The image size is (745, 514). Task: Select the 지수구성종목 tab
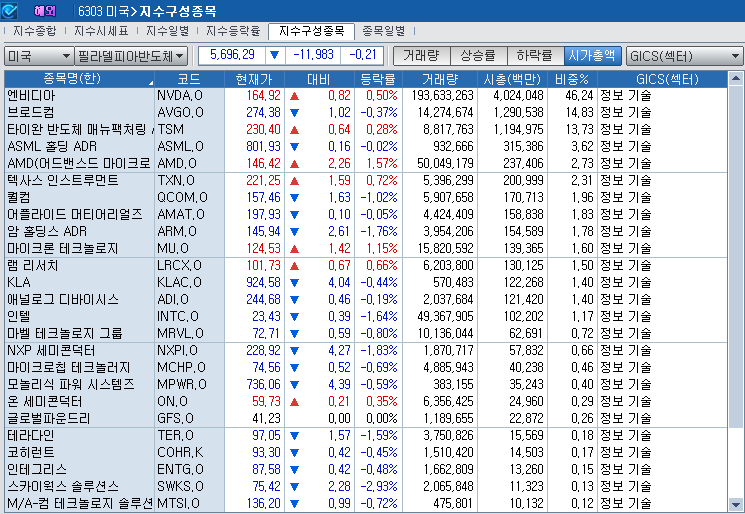click(311, 31)
